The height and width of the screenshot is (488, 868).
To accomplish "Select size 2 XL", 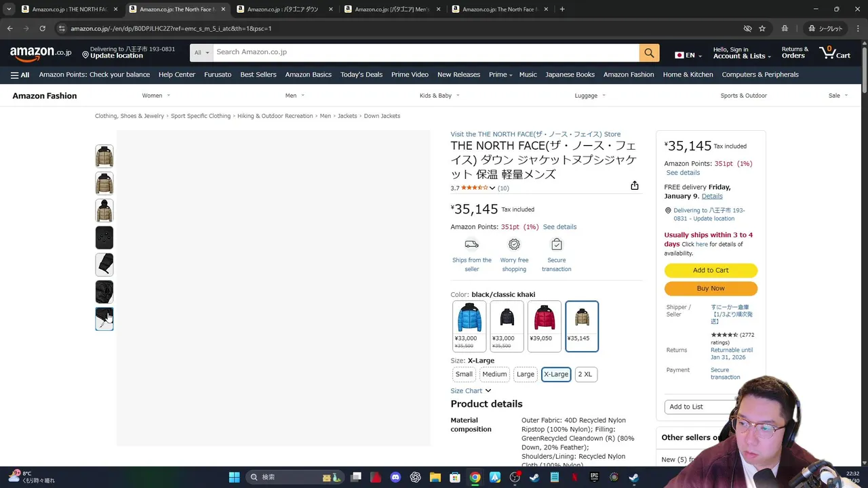I will [585, 374].
